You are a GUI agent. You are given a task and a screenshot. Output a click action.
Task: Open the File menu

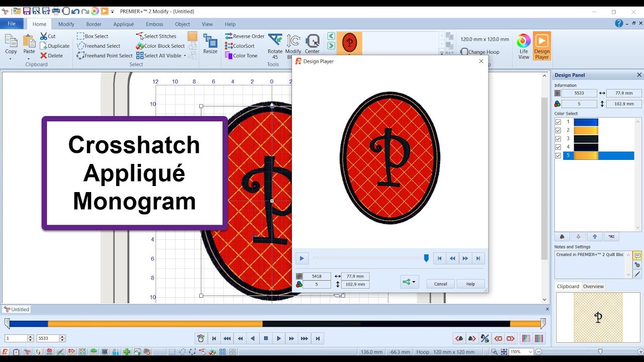tap(12, 24)
